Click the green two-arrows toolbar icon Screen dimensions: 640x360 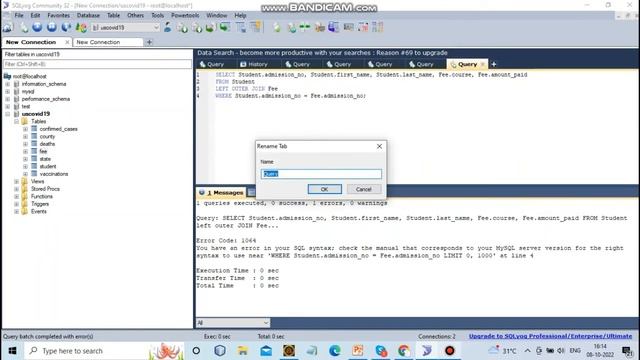(x=304, y=27)
